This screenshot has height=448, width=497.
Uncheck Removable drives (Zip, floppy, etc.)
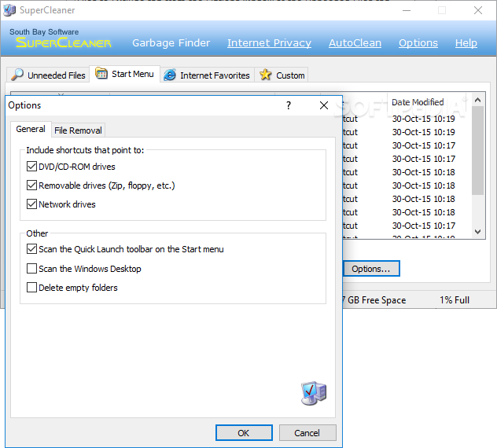31,185
